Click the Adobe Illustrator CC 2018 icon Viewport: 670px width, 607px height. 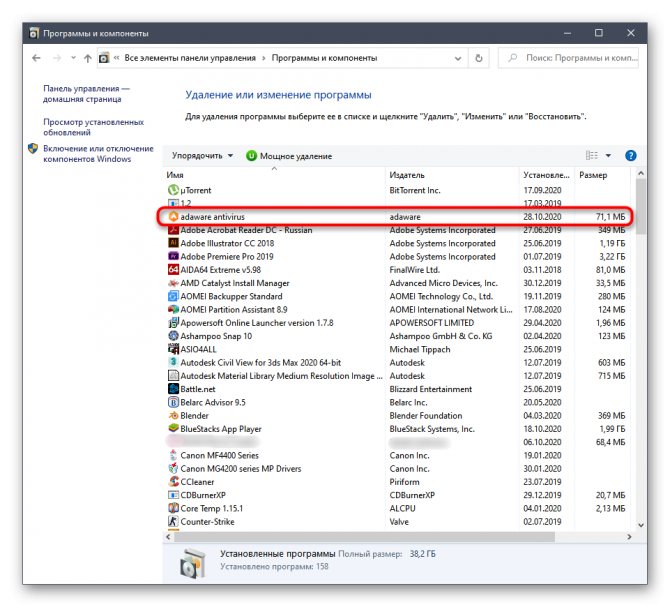[173, 243]
